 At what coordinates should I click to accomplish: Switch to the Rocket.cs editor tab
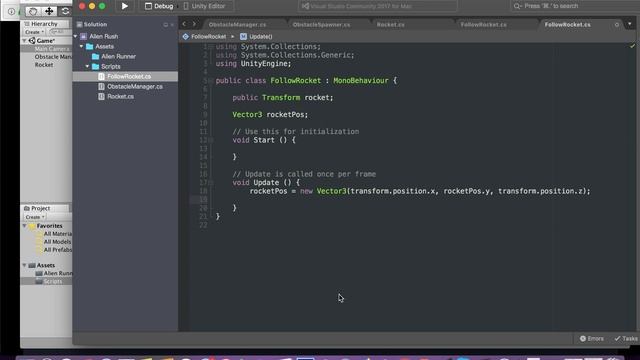(391, 24)
